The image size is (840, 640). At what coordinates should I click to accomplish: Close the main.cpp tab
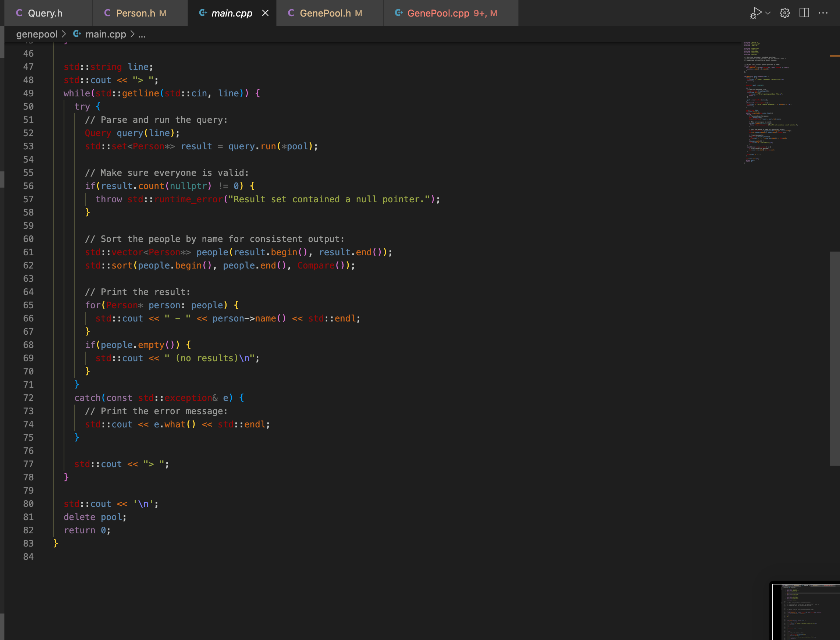pyautogui.click(x=266, y=13)
